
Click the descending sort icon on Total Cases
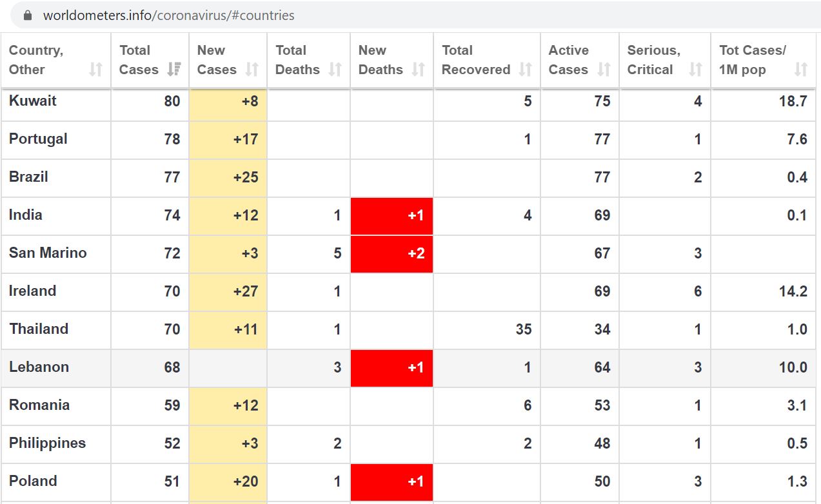[174, 70]
